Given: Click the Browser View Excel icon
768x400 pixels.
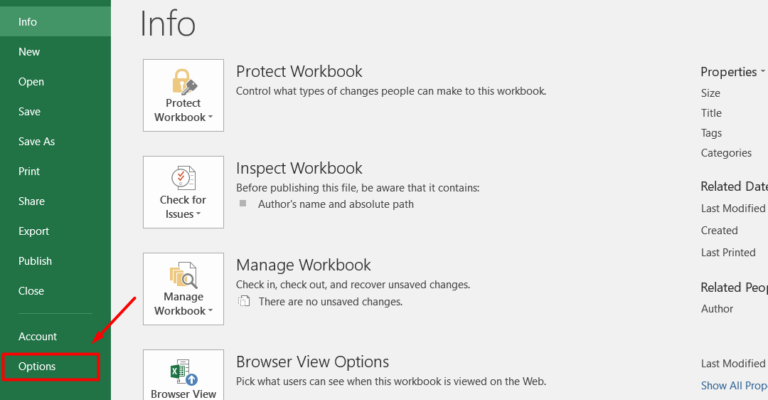Looking at the screenshot, I should [183, 370].
